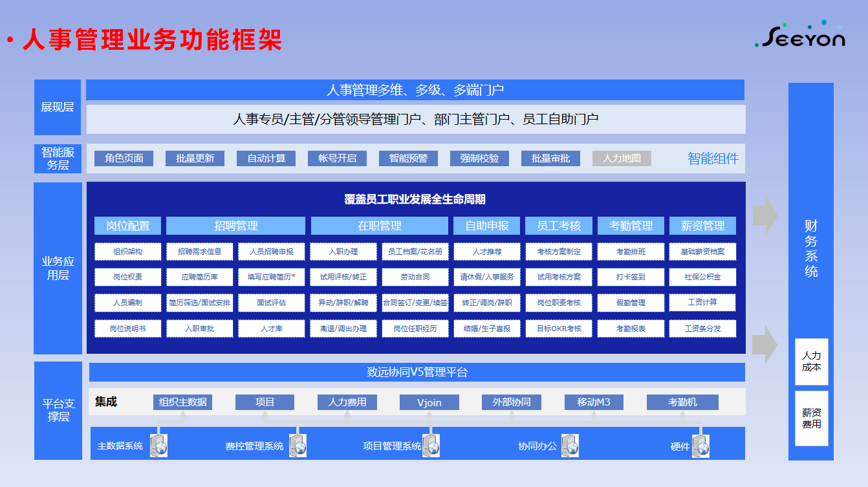Viewport: 868px width, 487px height.
Task: Open the 目标OKR考核 function box
Action: (559, 329)
